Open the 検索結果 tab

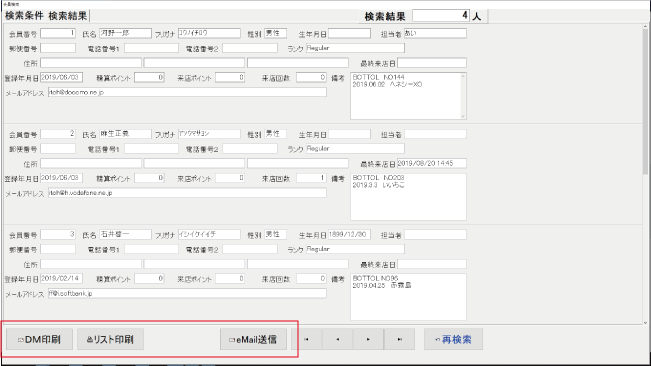[x=68, y=16]
